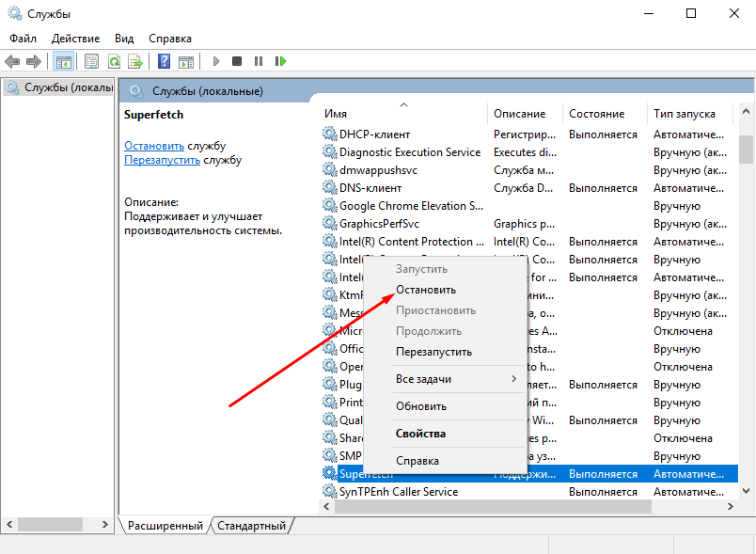Viewport: 756px width, 554px height.
Task: Sort by the Описание column header
Action: pos(525,114)
